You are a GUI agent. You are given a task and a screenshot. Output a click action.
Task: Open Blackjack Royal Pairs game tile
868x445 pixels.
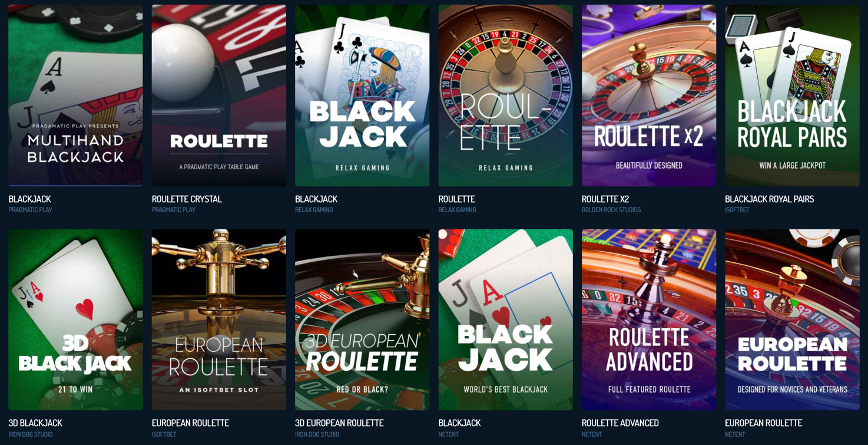click(793, 95)
